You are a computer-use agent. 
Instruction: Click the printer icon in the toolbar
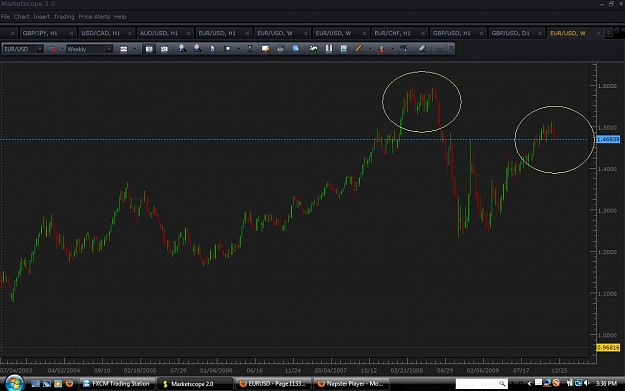tap(280, 49)
